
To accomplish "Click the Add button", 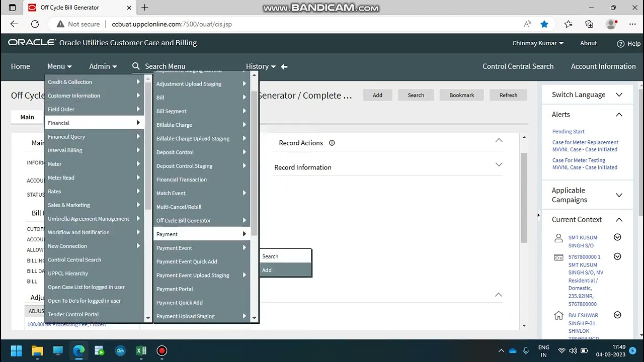I will coord(377,95).
